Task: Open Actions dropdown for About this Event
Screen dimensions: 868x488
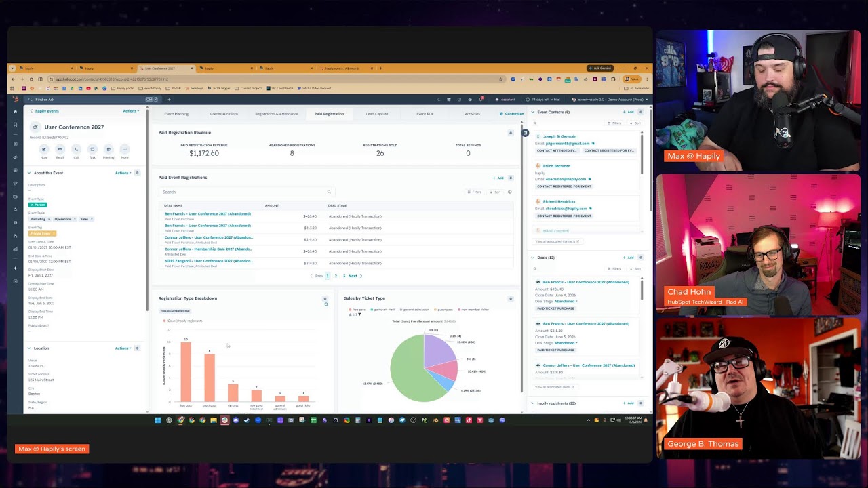Action: (123, 173)
